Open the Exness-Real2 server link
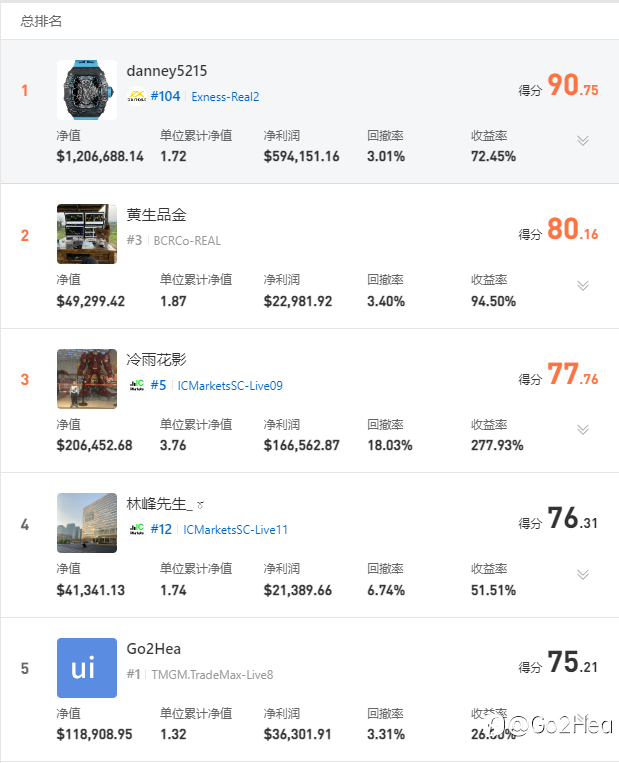Screen dimensions: 619x763 coord(225,97)
